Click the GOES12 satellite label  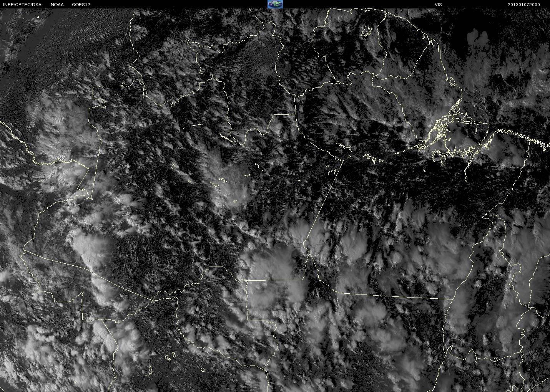[81, 5]
